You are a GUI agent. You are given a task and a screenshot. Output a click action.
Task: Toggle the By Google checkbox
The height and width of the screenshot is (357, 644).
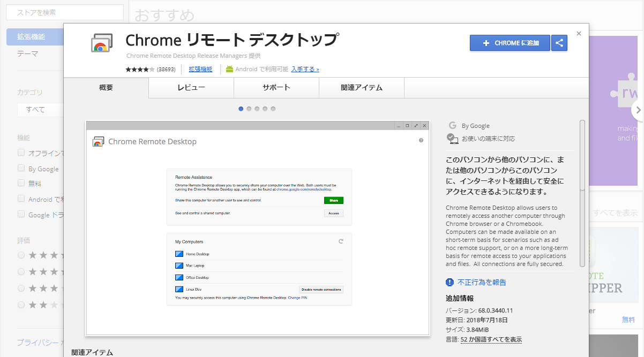21,168
